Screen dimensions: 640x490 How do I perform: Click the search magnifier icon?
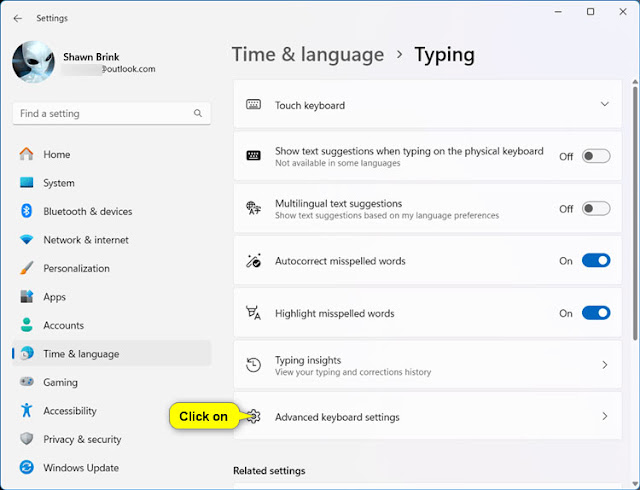click(x=198, y=113)
